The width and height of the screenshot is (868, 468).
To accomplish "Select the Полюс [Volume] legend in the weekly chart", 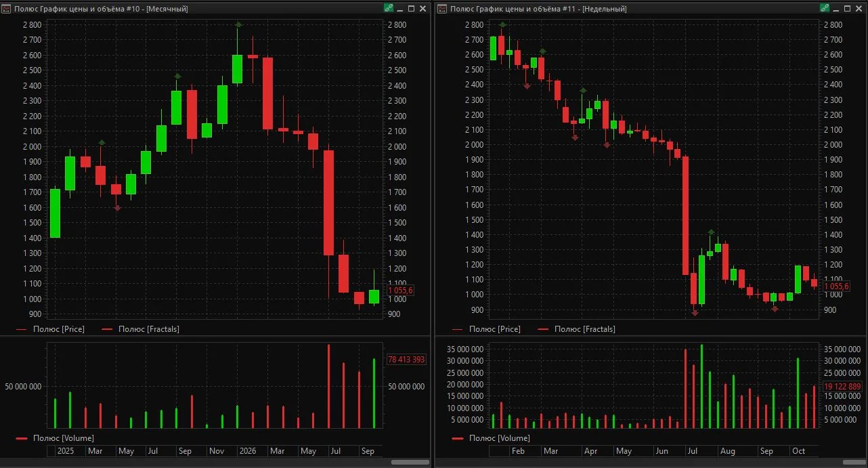I will tap(491, 438).
